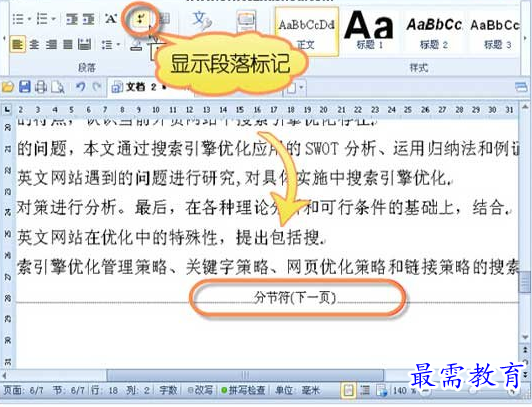The height and width of the screenshot is (407, 532).
Task: Switch to outline view
Action: tap(365, 390)
